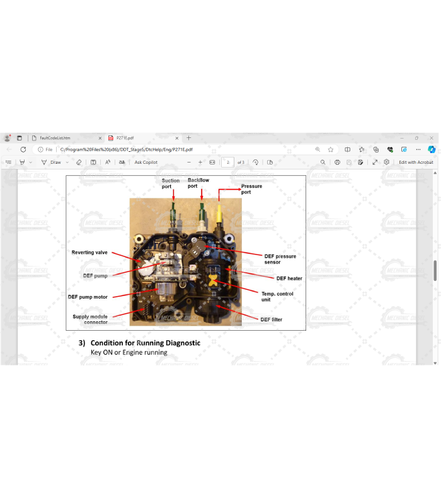This screenshot has height=504, width=441.
Task: Enter full screen mode for PDF
Action: [x=375, y=162]
